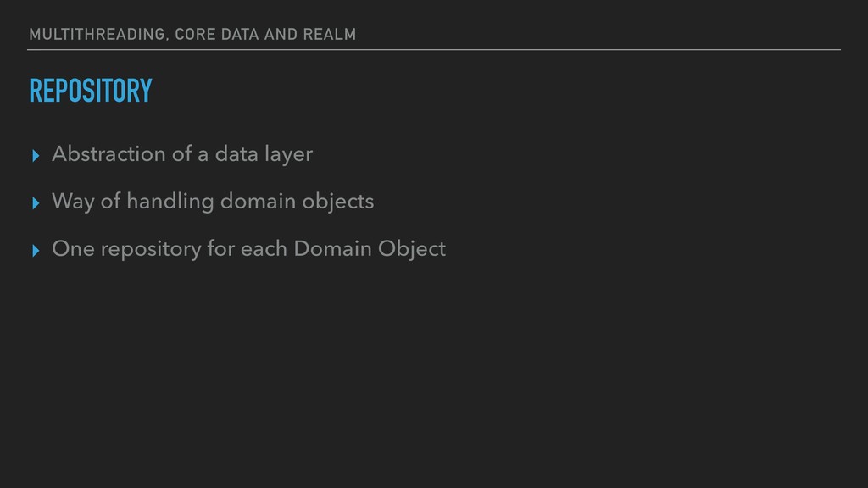The width and height of the screenshot is (868, 488).
Task: Click the bullet arrow next to "One repository"
Action: point(36,251)
